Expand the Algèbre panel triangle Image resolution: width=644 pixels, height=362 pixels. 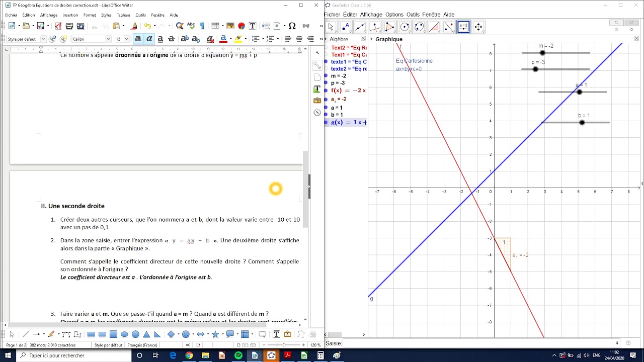pos(327,39)
